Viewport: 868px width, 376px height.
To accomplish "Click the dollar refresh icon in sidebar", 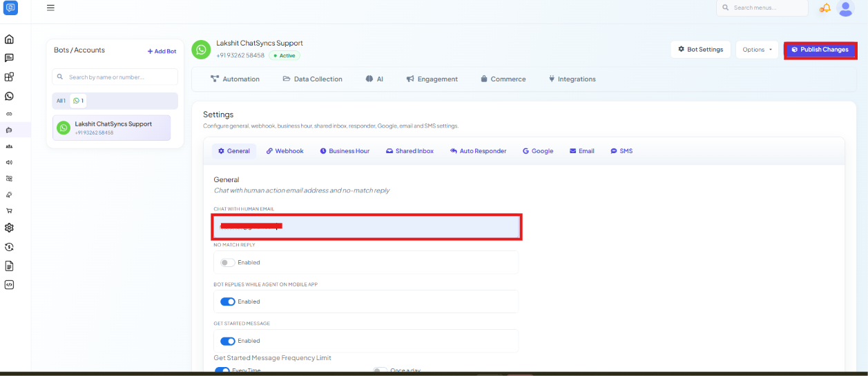I will pos(9,247).
